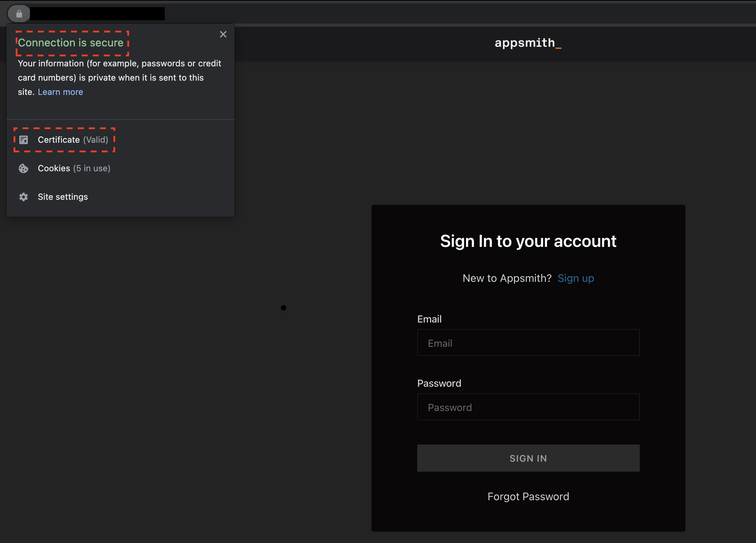The height and width of the screenshot is (543, 756).
Task: Click the Email field label
Action: 429,319
